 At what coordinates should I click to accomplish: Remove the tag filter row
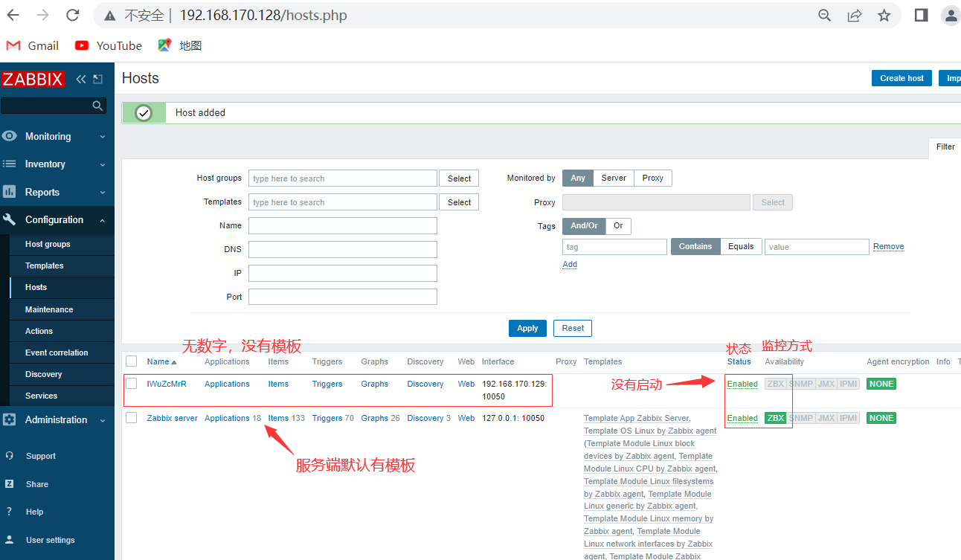[x=889, y=246]
